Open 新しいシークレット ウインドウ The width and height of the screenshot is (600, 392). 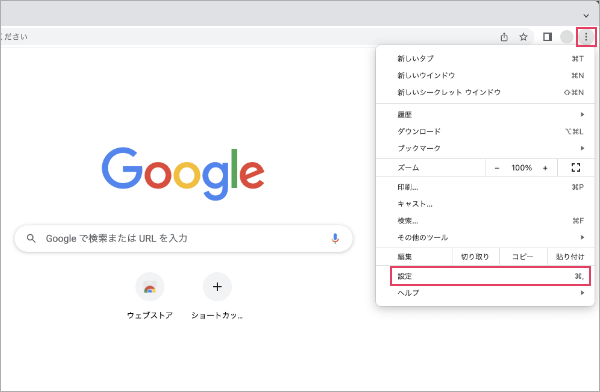(485, 92)
